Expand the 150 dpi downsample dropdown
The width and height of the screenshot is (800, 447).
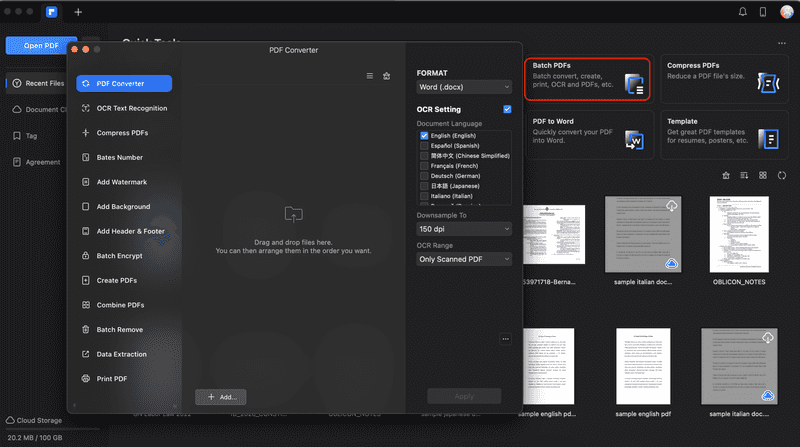464,229
